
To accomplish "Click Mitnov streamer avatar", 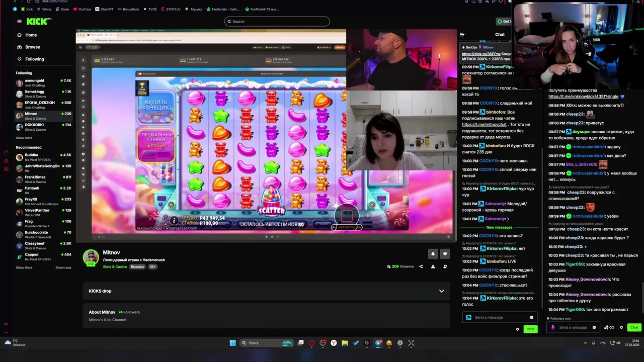I will pyautogui.click(x=91, y=257).
